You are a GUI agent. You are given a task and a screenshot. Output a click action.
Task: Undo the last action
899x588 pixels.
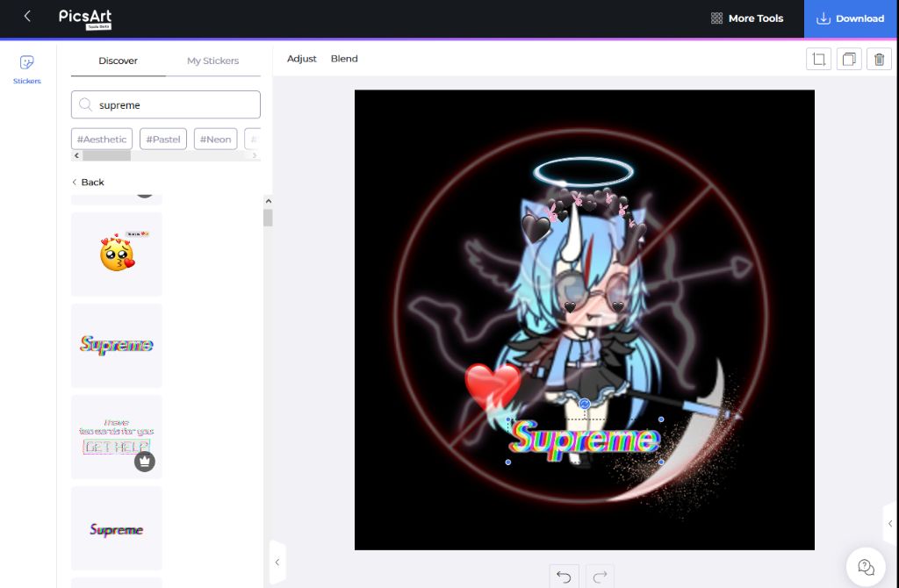click(x=565, y=577)
